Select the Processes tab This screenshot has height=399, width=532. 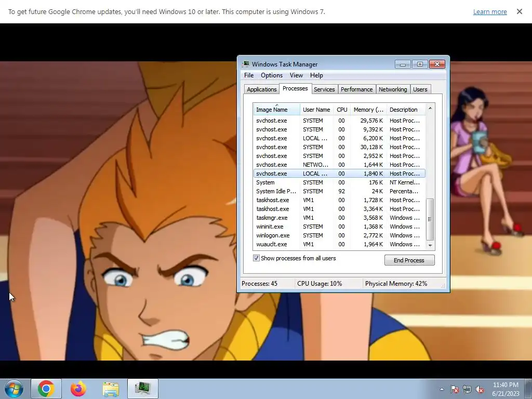coord(295,88)
